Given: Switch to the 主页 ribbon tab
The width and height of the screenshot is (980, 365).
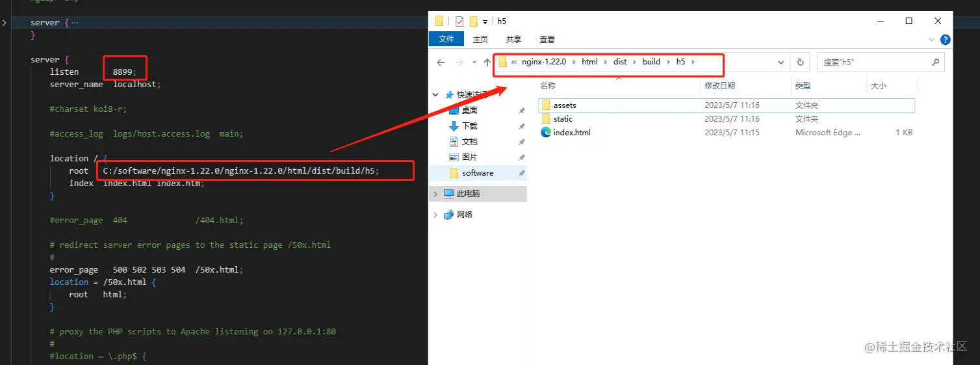Looking at the screenshot, I should pos(480,39).
